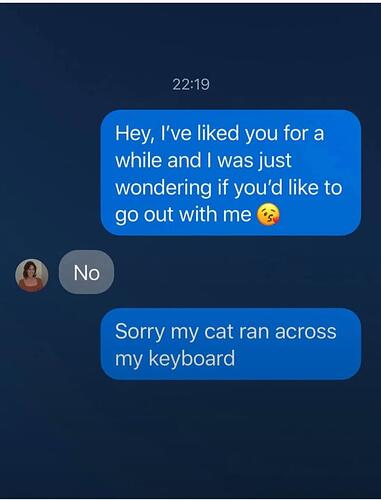Select the "Sorry my cat ran" message bubble
Viewport: 381px width, 500px height.
(231, 344)
